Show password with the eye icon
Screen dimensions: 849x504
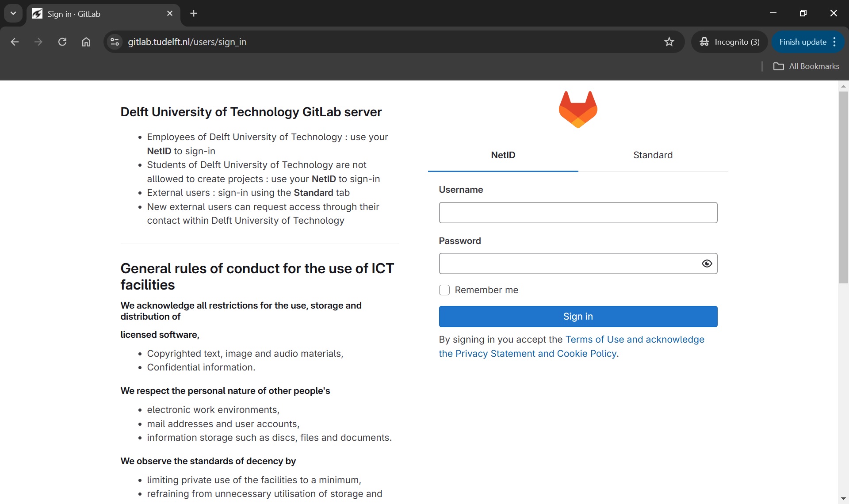point(707,263)
